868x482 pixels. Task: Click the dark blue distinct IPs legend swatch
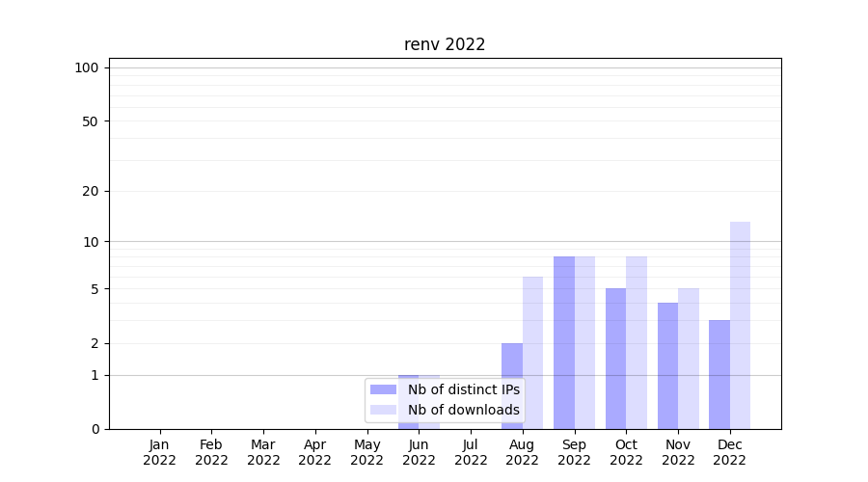[383, 389]
